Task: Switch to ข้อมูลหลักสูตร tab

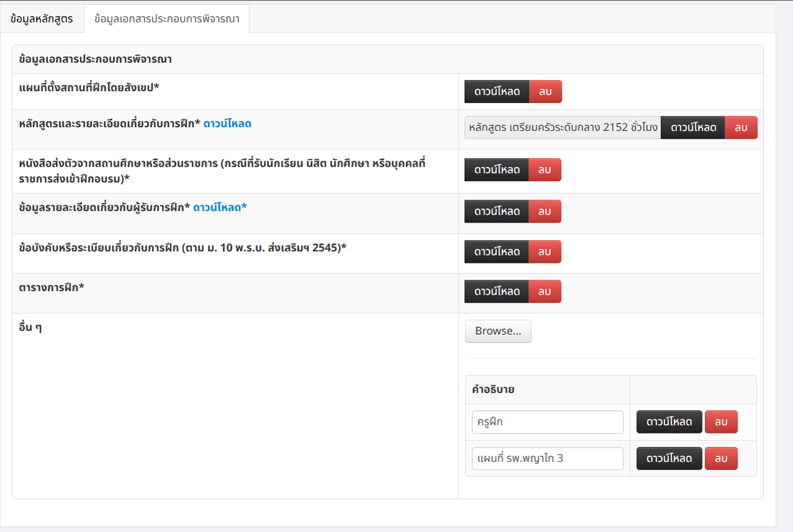Action: (42, 19)
